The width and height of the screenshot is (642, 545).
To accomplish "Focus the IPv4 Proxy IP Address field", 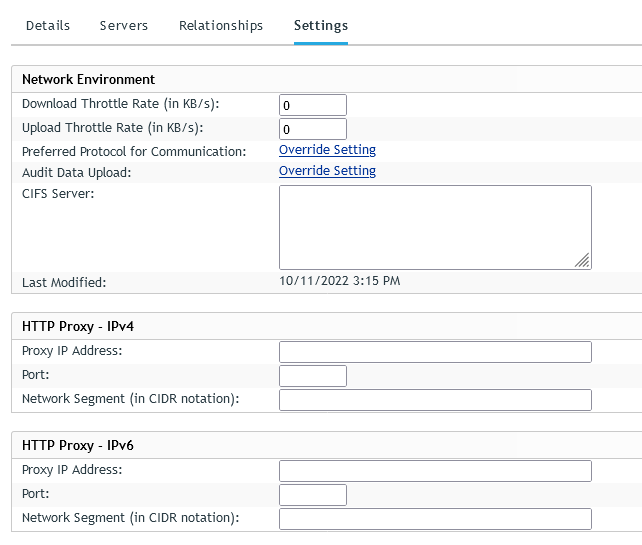I will [434, 352].
